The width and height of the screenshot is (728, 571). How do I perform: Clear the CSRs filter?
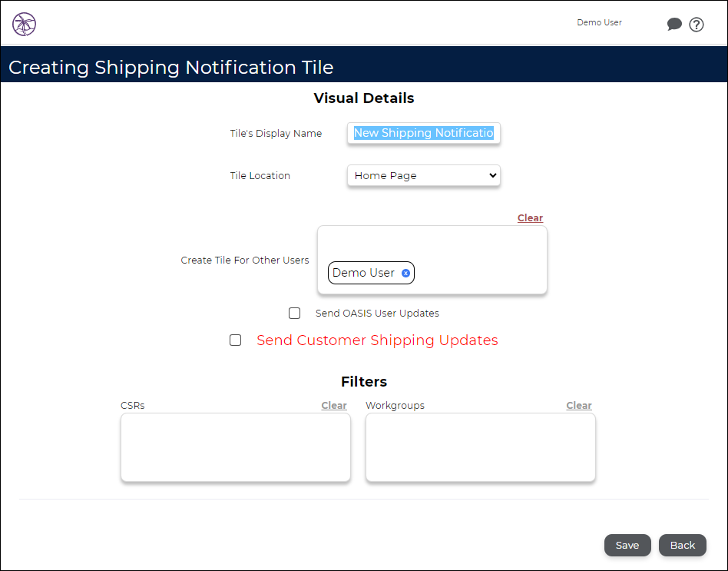pos(333,405)
